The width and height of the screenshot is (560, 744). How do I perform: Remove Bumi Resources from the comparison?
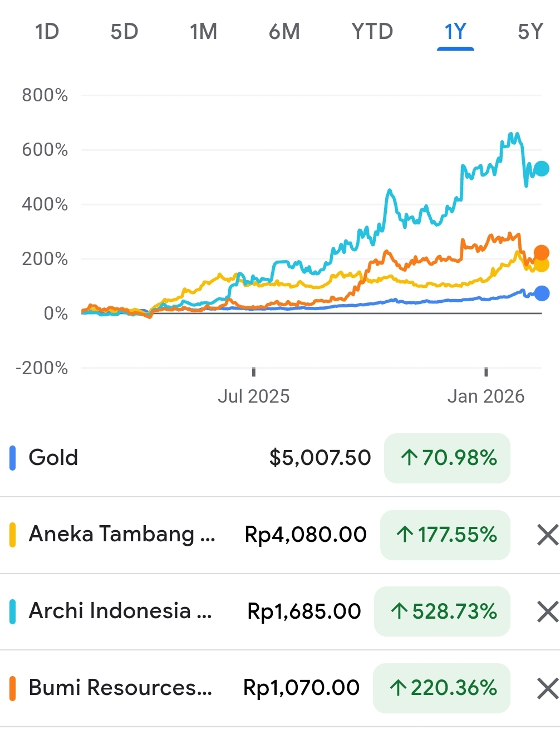[547, 688]
